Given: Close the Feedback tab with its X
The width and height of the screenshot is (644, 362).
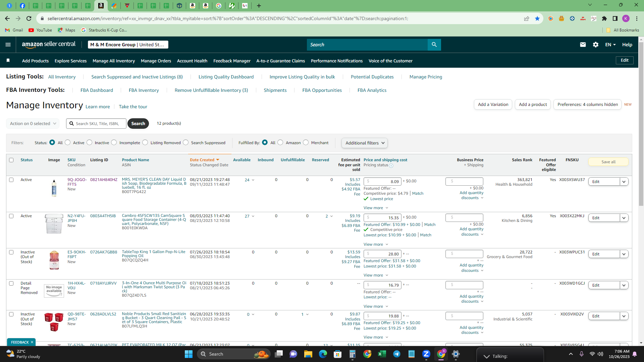Looking at the screenshot, I should point(32,342).
